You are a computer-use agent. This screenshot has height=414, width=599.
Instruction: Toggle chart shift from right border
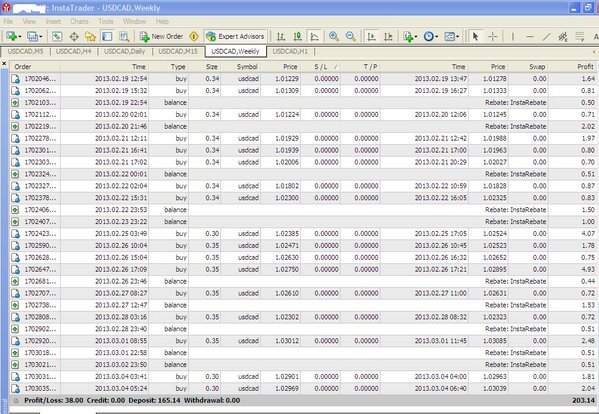click(388, 36)
